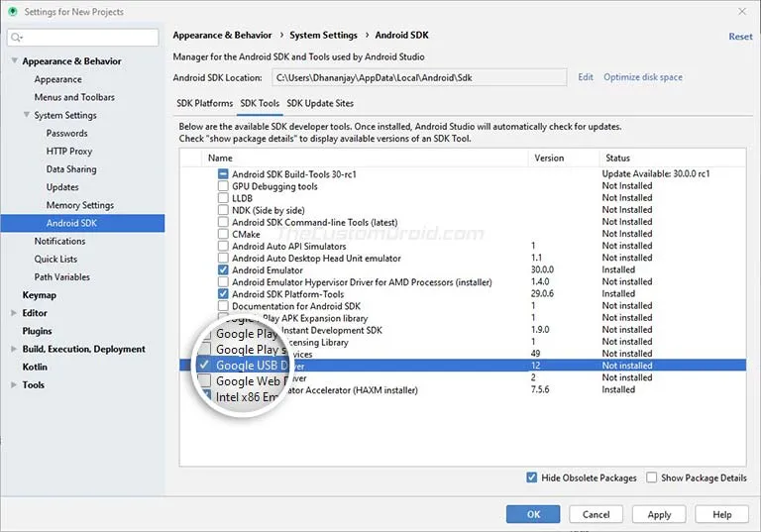Viewport: 761px width, 532px height.
Task: Select Appearance in the settings tree
Action: tap(57, 79)
